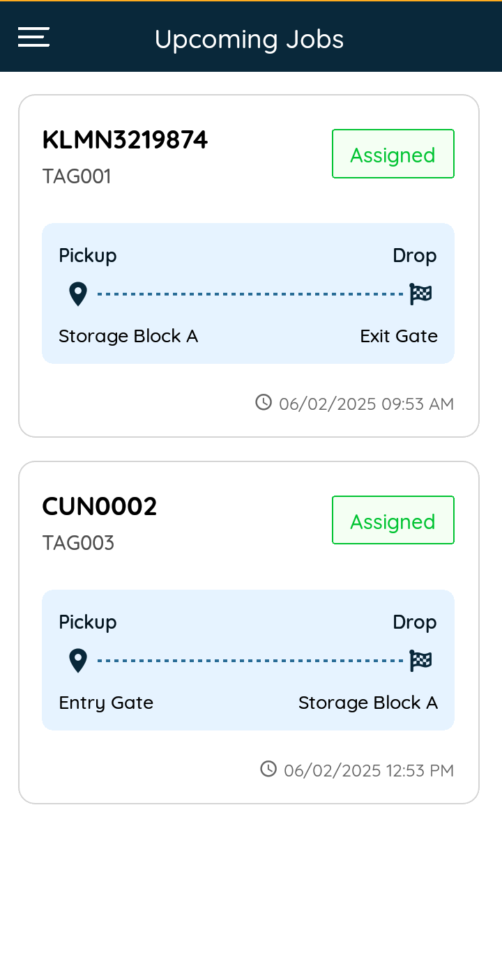Click drop flag icon in KLMN3219874 job
502x980 pixels.
tap(420, 294)
